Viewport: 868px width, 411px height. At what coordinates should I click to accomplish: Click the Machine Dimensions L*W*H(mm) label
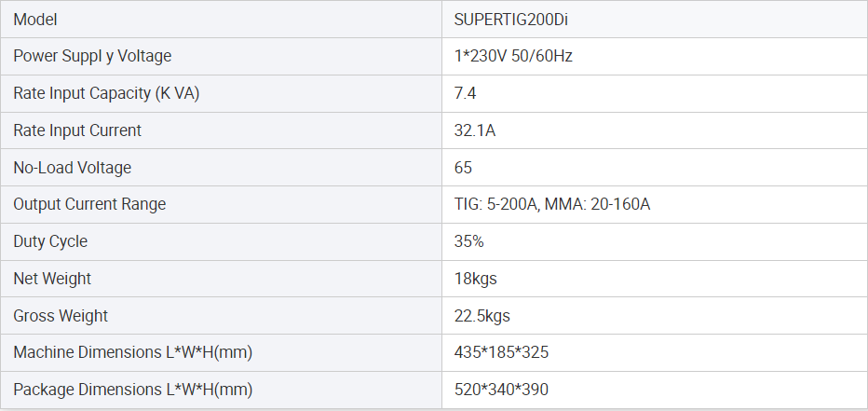[133, 352]
